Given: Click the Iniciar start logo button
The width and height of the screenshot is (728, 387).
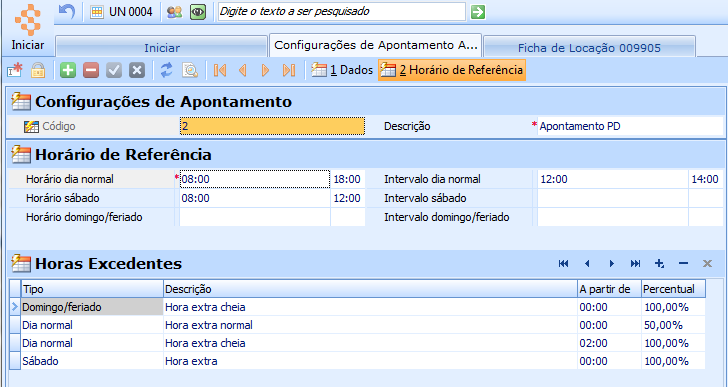Looking at the screenshot, I should (x=27, y=26).
